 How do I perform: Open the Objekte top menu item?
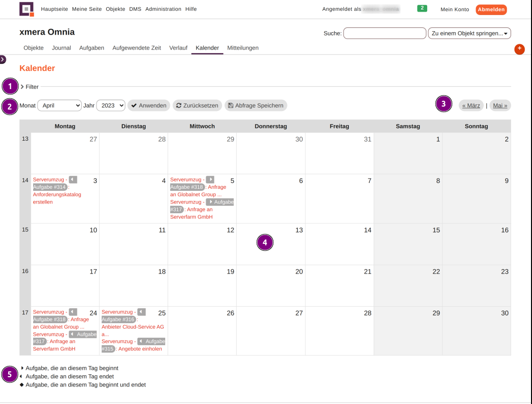pos(115,9)
